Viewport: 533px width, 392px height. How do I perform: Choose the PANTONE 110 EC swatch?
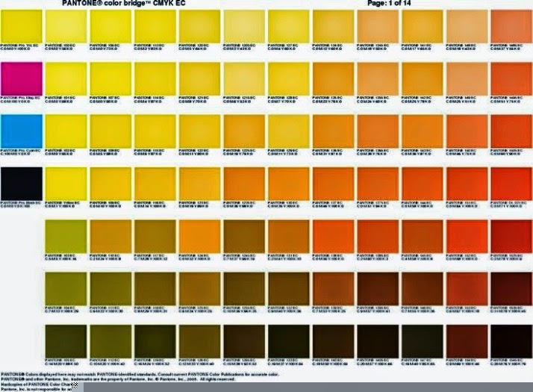110,236
